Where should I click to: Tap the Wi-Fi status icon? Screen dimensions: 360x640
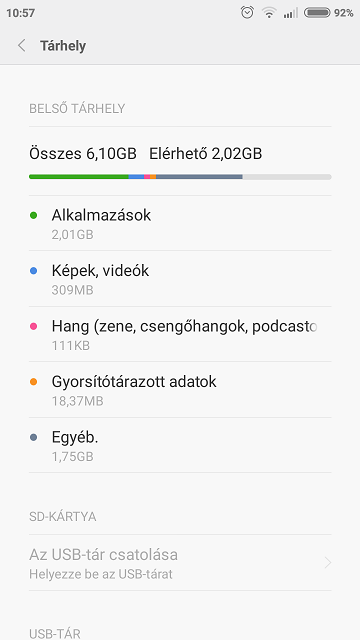(x=269, y=13)
